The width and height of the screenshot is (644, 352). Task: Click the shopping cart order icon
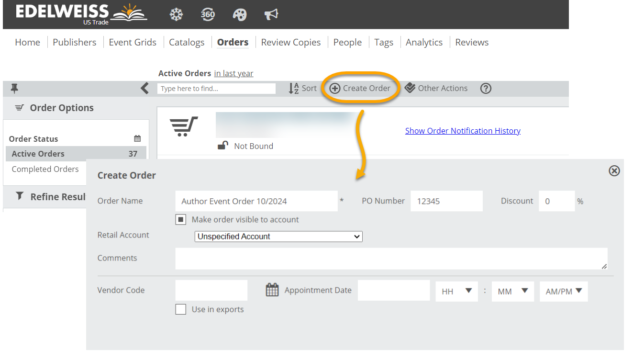[183, 126]
